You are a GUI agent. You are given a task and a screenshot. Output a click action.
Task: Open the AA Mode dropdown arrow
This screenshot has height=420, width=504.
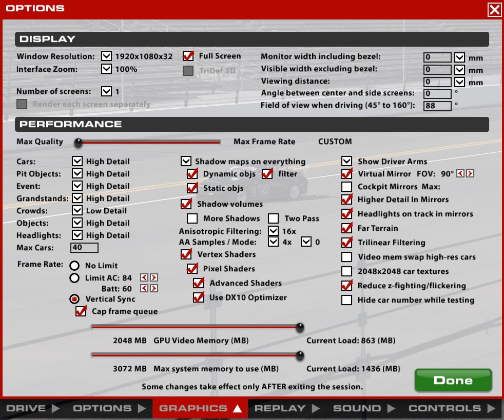click(306, 242)
